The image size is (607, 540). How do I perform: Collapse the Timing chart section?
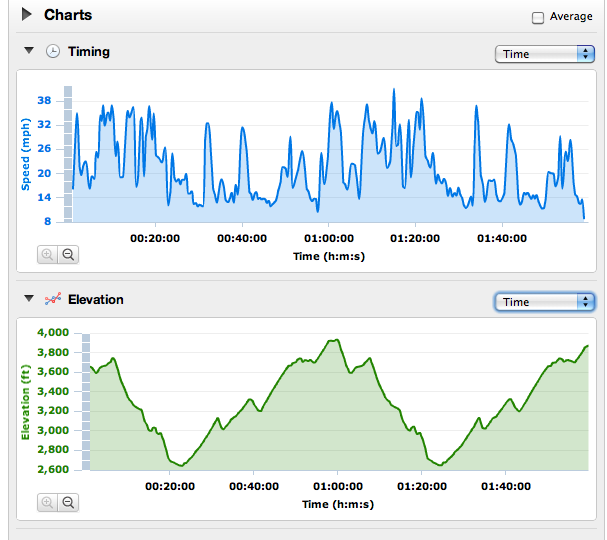point(29,51)
